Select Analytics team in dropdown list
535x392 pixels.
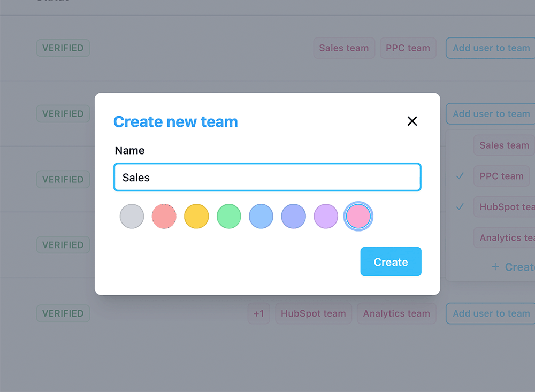pyautogui.click(x=505, y=237)
